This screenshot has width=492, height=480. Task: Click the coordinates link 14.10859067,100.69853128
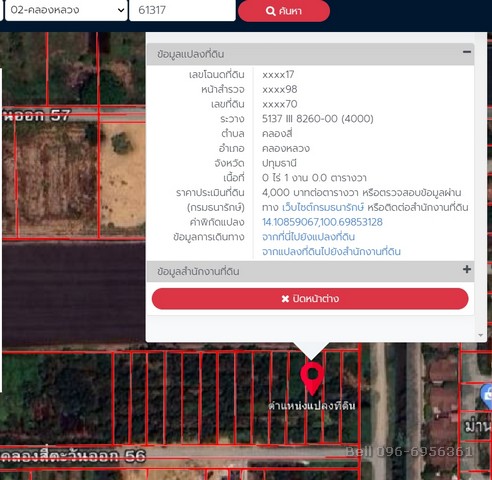coord(322,222)
